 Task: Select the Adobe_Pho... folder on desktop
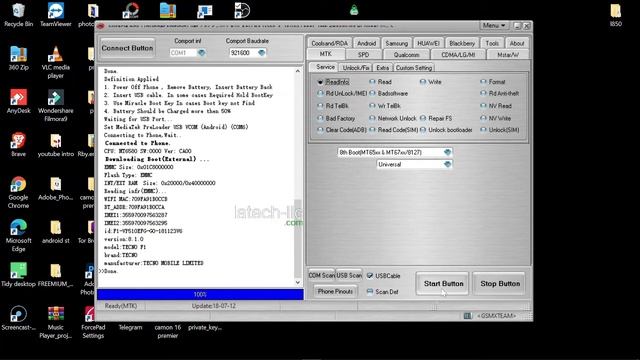56,188
